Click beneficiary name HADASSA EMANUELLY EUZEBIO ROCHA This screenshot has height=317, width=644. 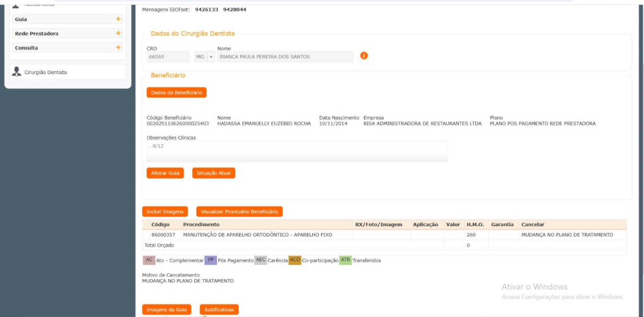[x=264, y=124]
